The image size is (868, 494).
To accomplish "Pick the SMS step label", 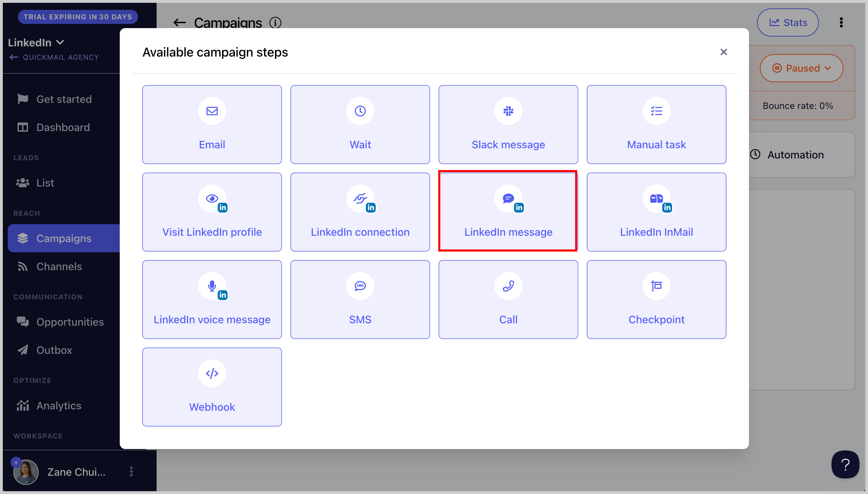I will click(360, 320).
